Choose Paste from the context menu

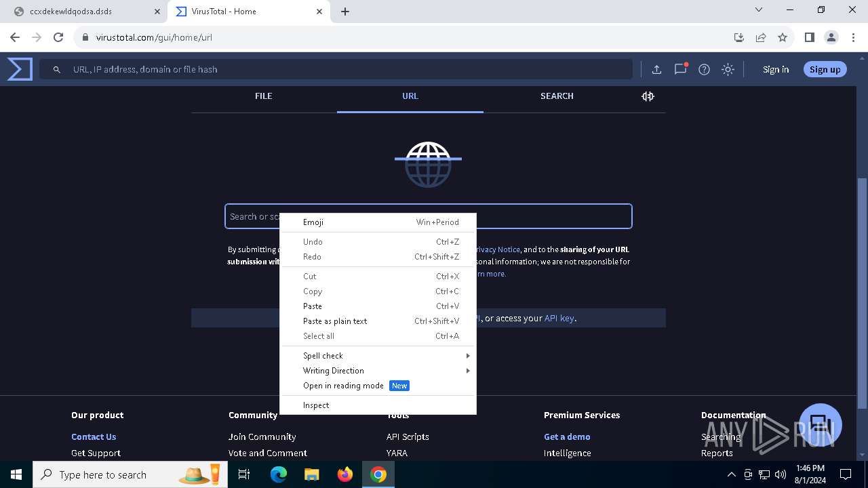(x=378, y=306)
